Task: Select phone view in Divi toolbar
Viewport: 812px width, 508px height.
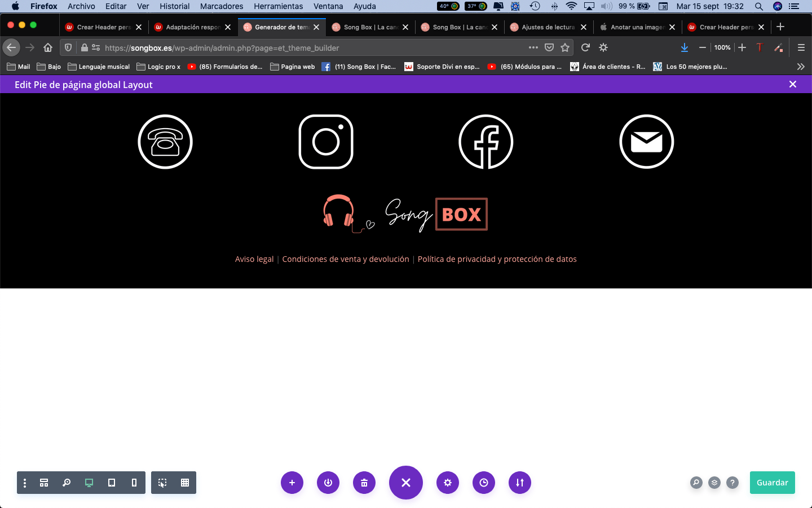Action: pos(134,483)
